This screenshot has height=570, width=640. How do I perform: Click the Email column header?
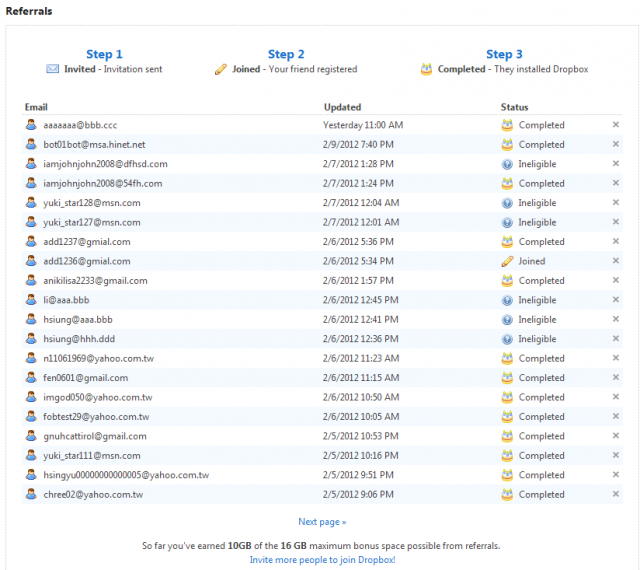coord(36,107)
